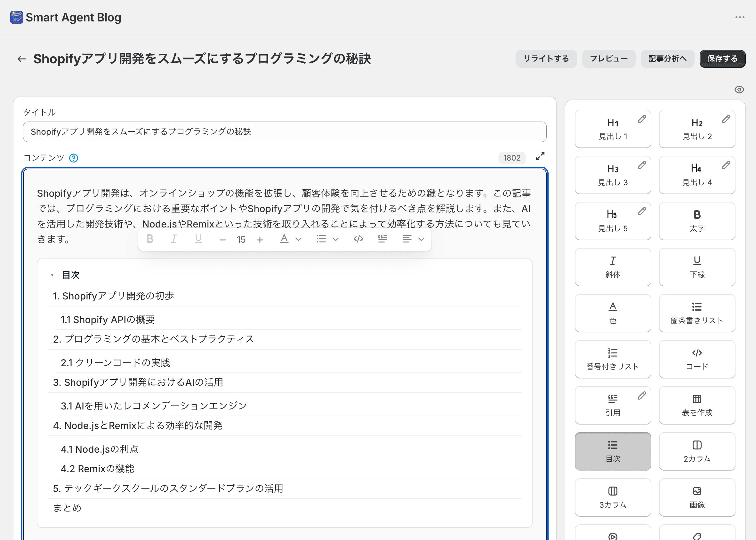Apply 下線 underline from sidebar

coord(697,267)
